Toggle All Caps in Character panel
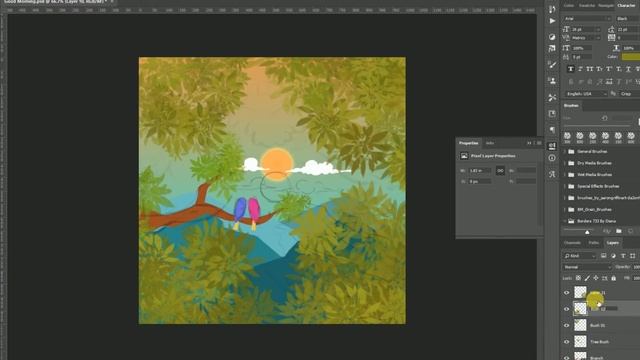This screenshot has width=640, height=360. click(589, 69)
